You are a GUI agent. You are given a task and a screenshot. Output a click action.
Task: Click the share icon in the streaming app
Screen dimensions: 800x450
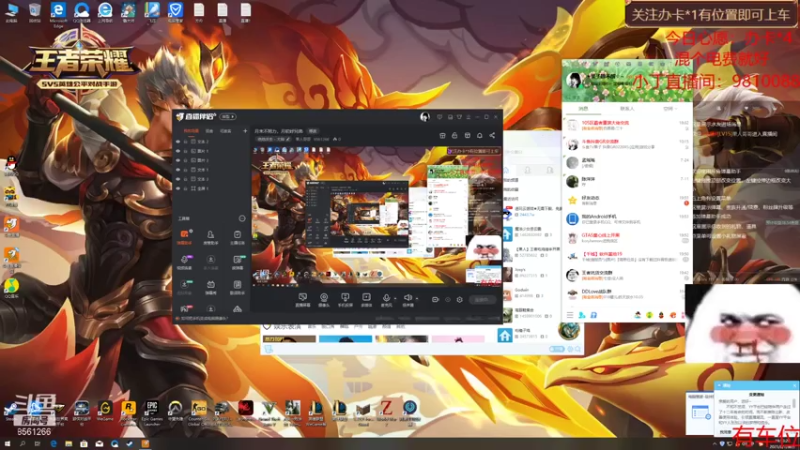pos(492,136)
